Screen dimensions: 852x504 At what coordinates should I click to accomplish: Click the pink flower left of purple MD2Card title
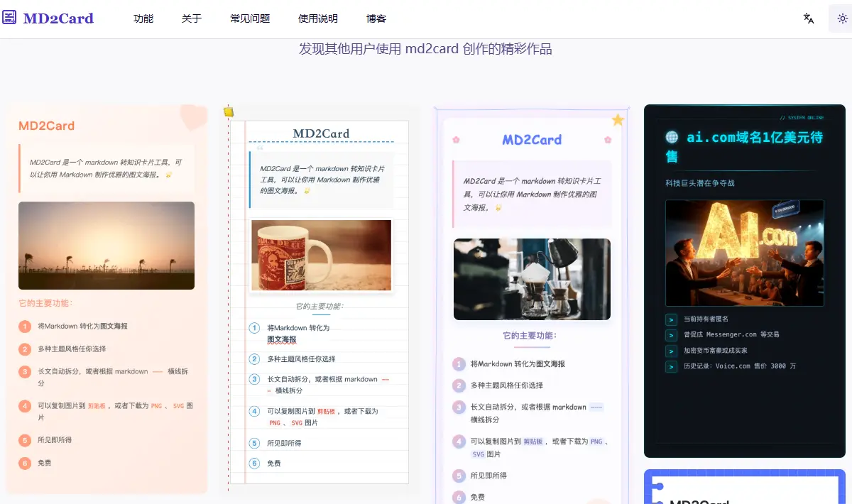pos(456,140)
